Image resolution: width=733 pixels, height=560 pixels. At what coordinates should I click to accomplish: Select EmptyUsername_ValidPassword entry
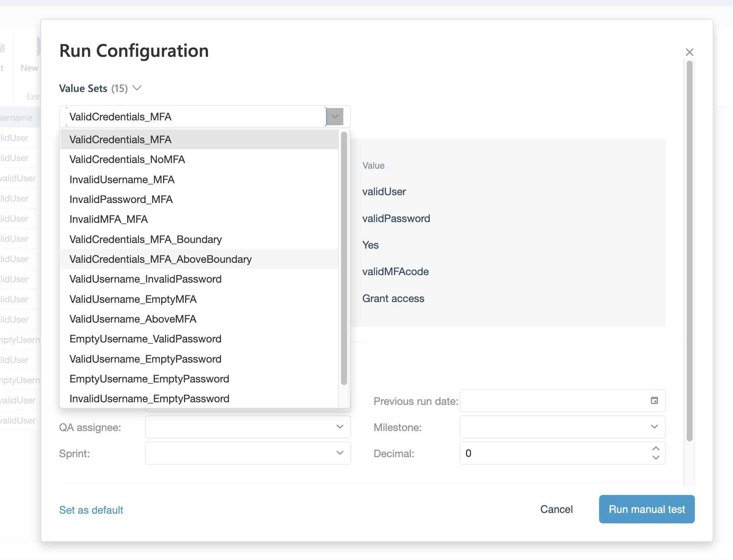pyautogui.click(x=145, y=339)
